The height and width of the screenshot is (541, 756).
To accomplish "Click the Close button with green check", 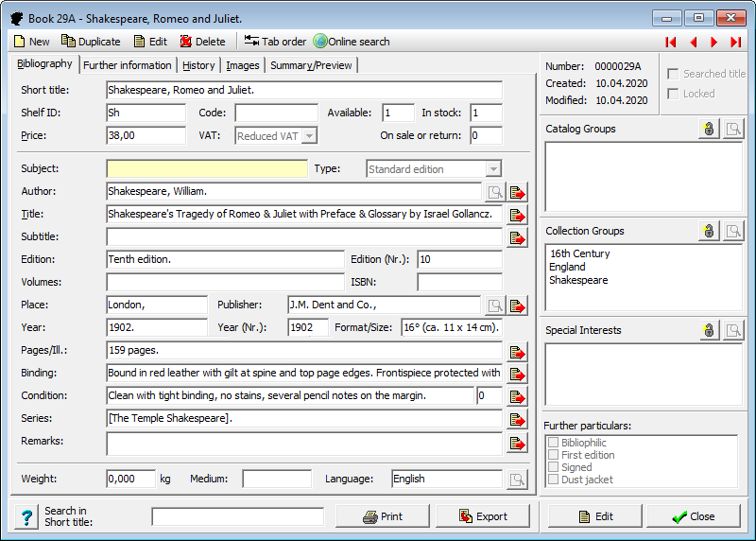I will (x=694, y=516).
